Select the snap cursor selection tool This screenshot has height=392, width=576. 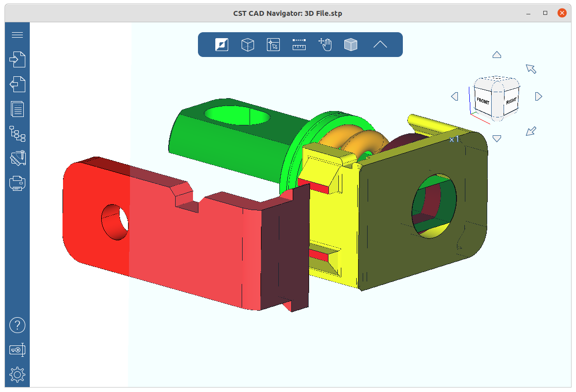click(273, 45)
